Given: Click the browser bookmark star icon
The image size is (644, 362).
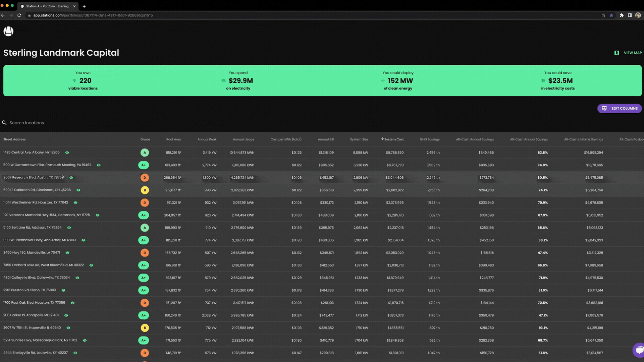Looking at the screenshot, I should tap(611, 15).
